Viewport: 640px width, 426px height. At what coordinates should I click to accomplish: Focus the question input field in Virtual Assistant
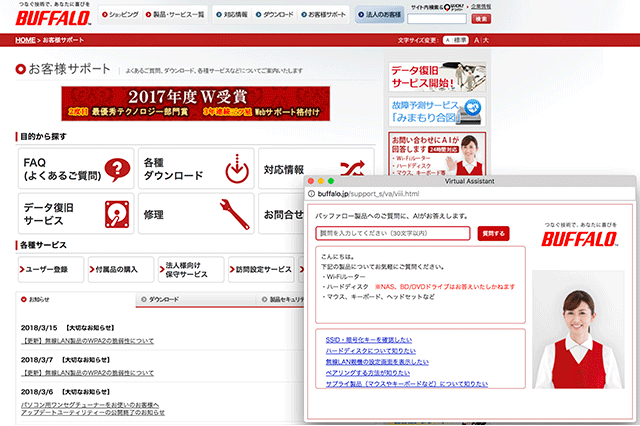click(x=392, y=233)
